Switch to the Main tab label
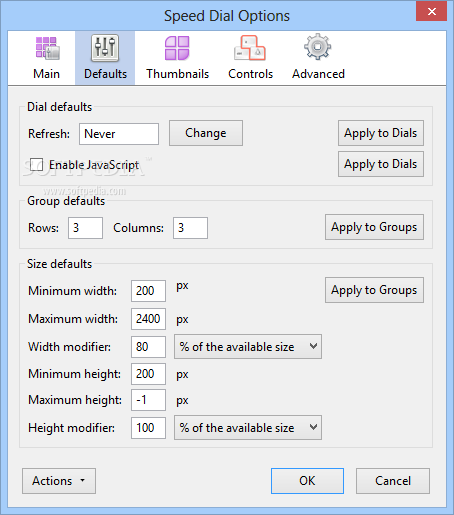The image size is (454, 515). click(47, 74)
